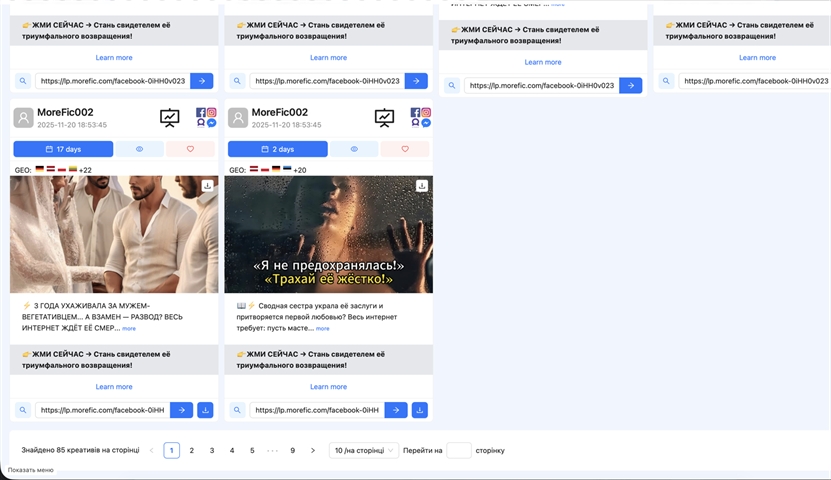Download the wedding creative image via its corner icon
Screen dimensions: 831x480
[x=208, y=186]
